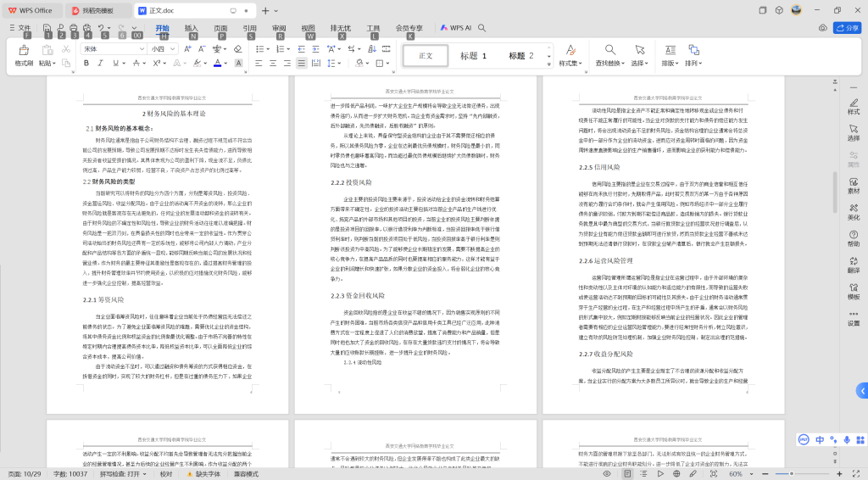Open the 素材 panel in the right sidebar
Screen dimensions: 868x480
tap(854, 186)
